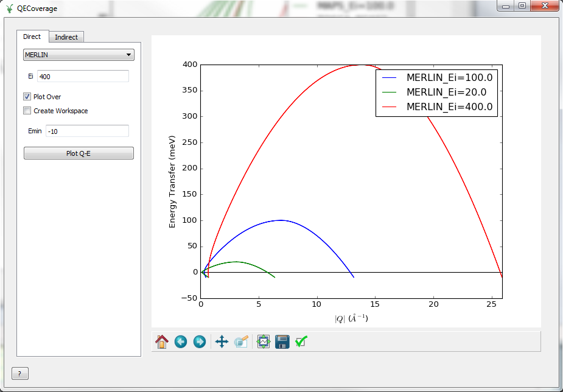This screenshot has width=563, height=392.
Task: Save the figure with floppy icon
Action: click(282, 341)
